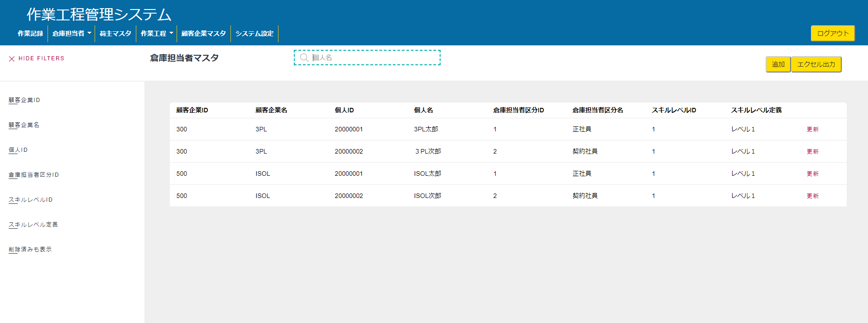The height and width of the screenshot is (323, 868).
Task: Click 更新 link for 3PL太郎 row
Action: click(x=813, y=130)
